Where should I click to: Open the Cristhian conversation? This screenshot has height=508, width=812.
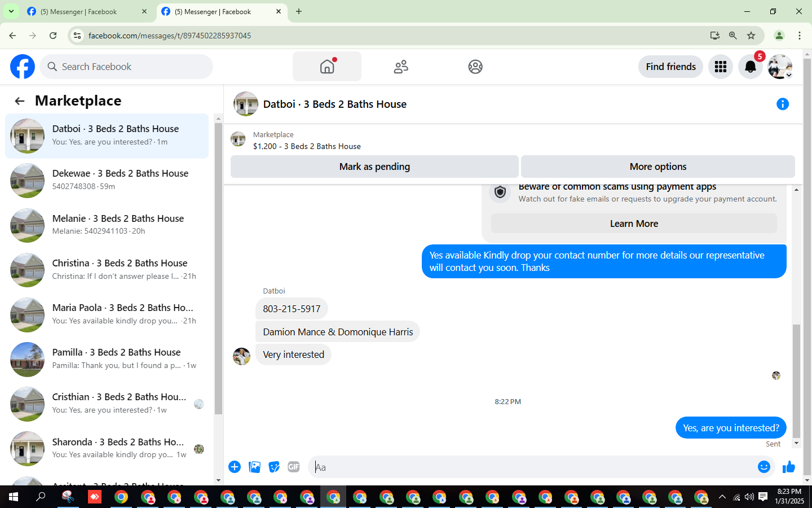[107, 404]
